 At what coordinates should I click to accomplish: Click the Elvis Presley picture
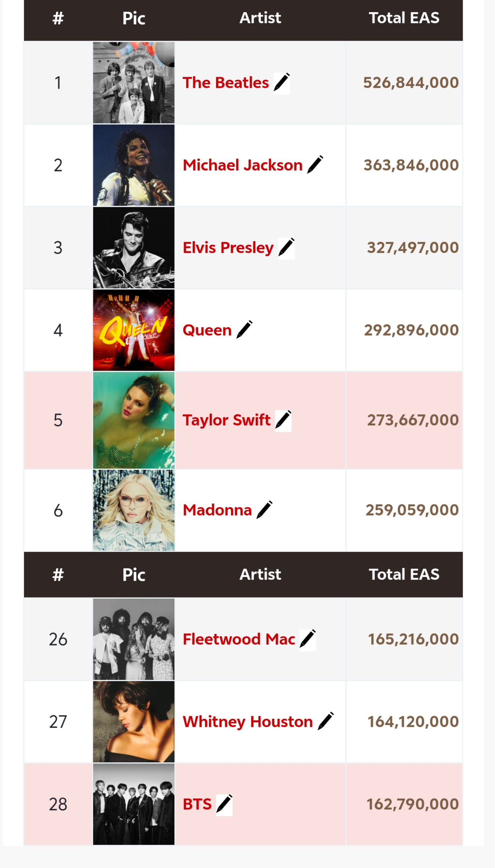134,248
